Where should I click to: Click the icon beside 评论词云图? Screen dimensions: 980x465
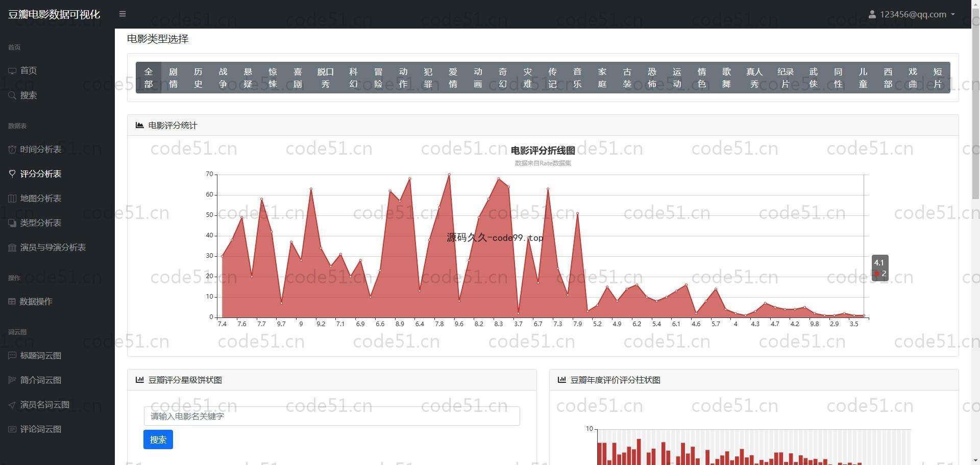[x=12, y=429]
